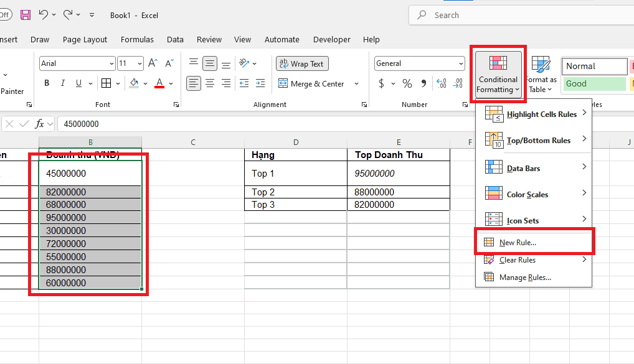The height and width of the screenshot is (364, 634).
Task: Switch to Page Layout tab
Action: (x=85, y=40)
